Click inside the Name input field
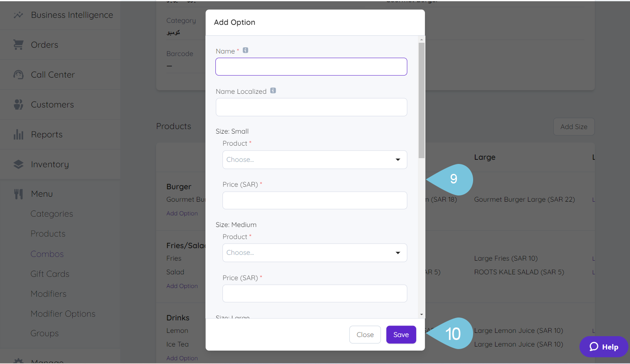The width and height of the screenshot is (630, 364). point(311,66)
